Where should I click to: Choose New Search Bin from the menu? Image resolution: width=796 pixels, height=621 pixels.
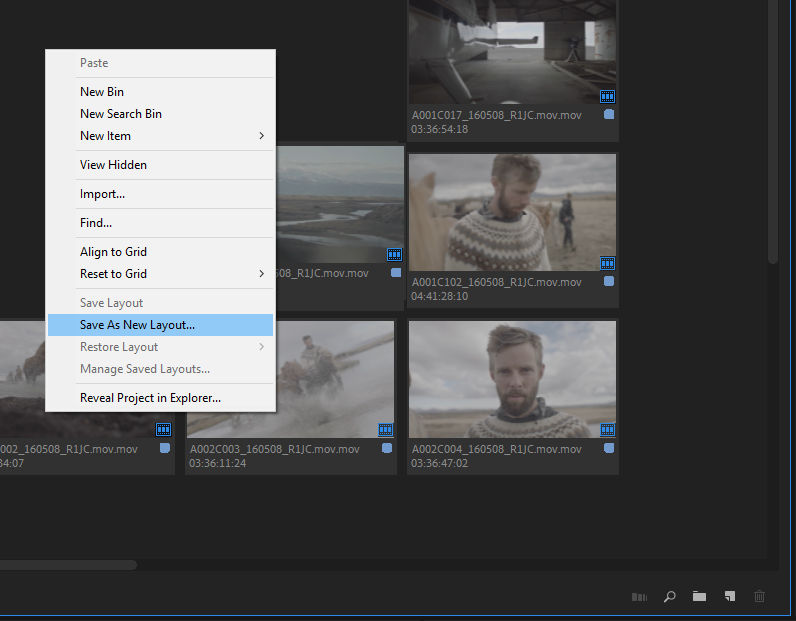160,114
